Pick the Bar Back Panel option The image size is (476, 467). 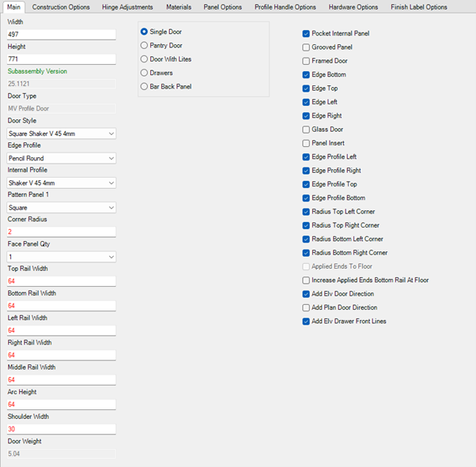[144, 86]
